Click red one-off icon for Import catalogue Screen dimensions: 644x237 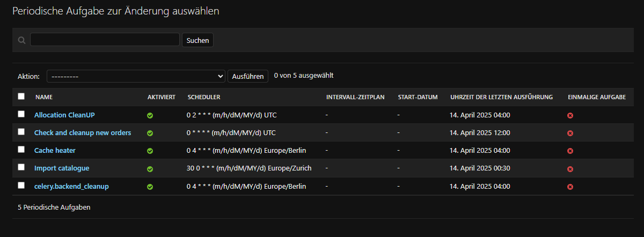coord(570,169)
